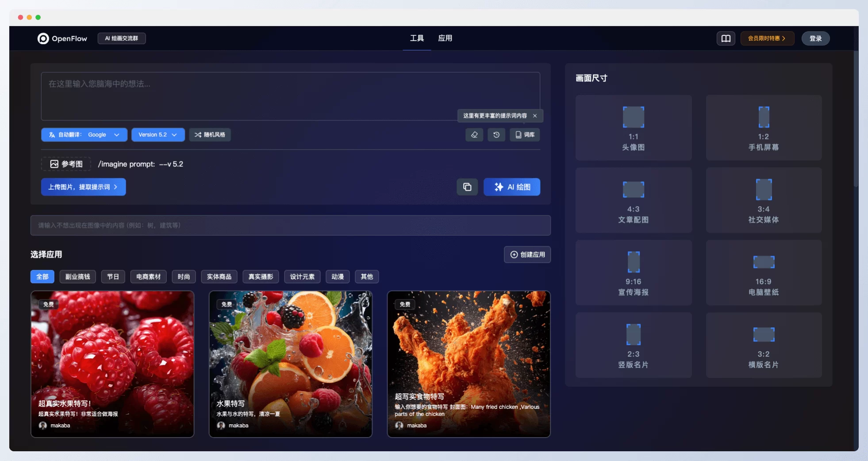
Task: Pick the 9:16 宣传海报 size option
Action: pyautogui.click(x=633, y=273)
